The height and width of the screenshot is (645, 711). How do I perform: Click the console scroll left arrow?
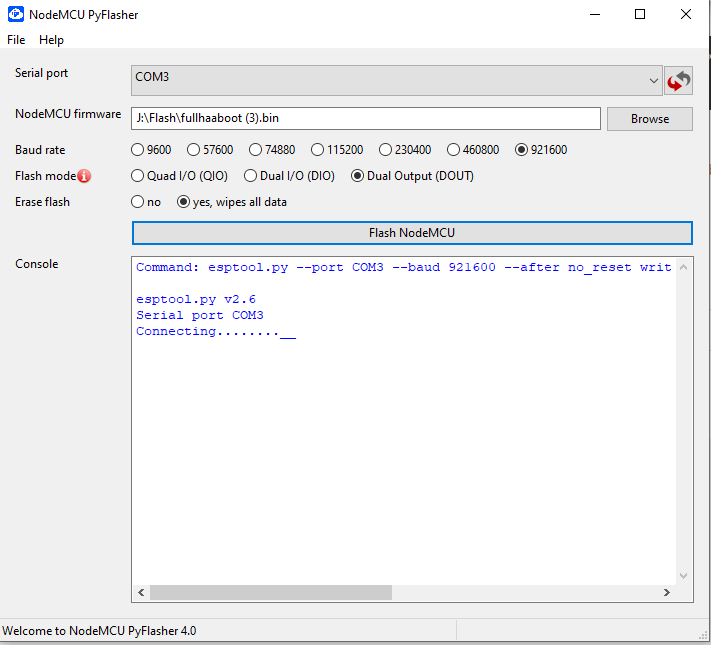(x=141, y=592)
